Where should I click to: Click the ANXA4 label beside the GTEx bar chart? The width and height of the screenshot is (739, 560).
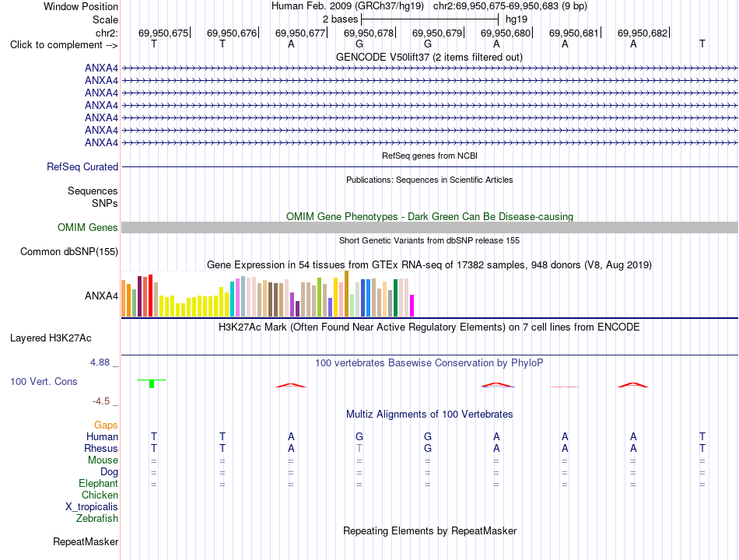click(x=101, y=296)
